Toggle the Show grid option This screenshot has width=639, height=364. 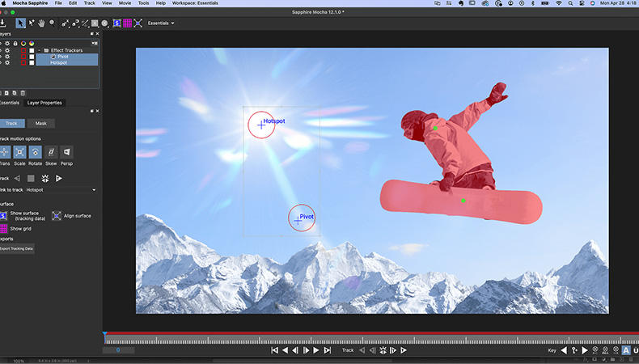click(4, 229)
